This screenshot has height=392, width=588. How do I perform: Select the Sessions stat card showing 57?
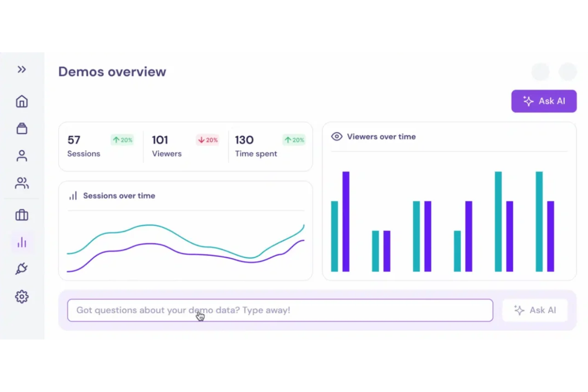tap(99, 147)
